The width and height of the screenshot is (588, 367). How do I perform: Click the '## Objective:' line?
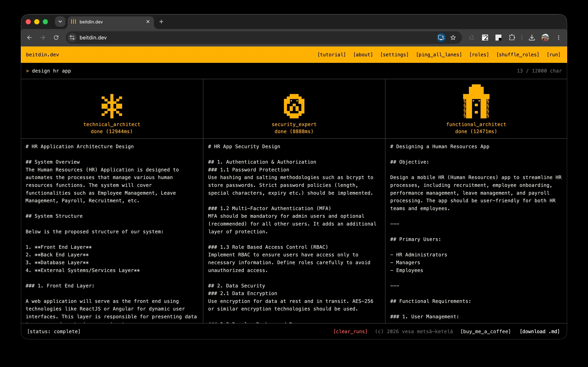coord(409,162)
